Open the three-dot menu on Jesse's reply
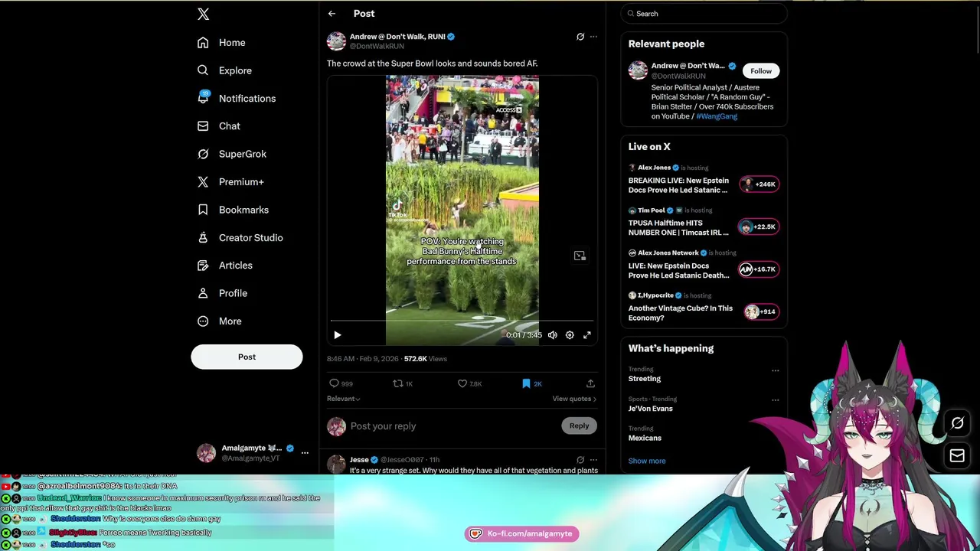 pyautogui.click(x=593, y=460)
